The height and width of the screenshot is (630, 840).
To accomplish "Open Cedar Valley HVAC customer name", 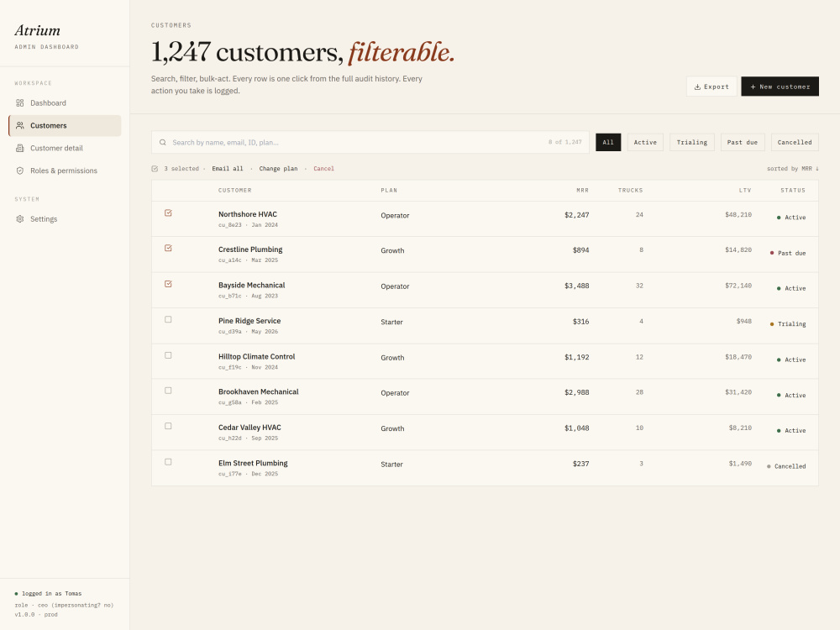I will (249, 428).
